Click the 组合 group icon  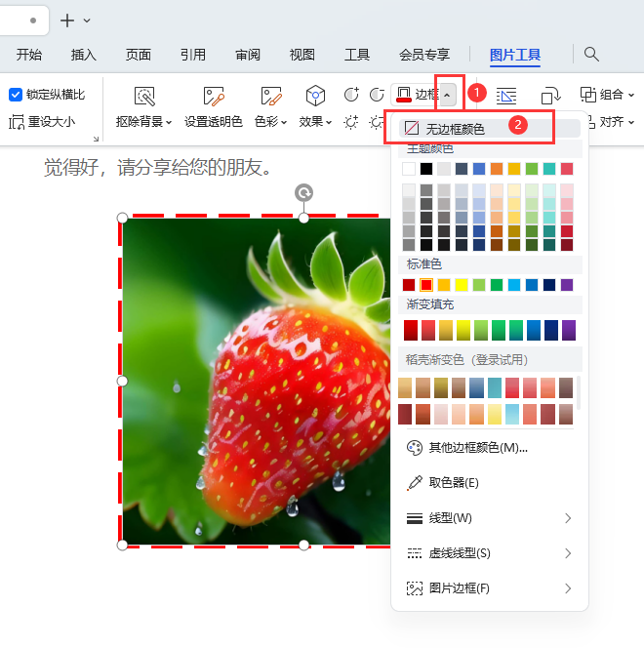click(x=587, y=95)
